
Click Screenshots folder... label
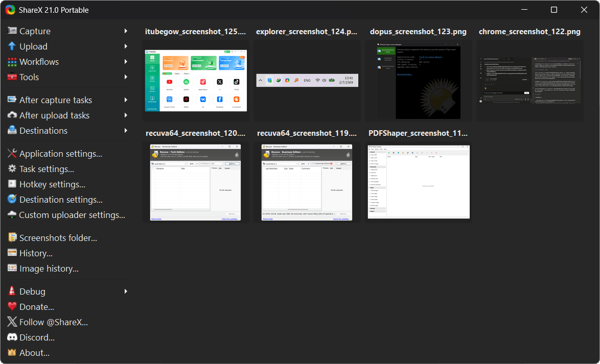(x=58, y=238)
